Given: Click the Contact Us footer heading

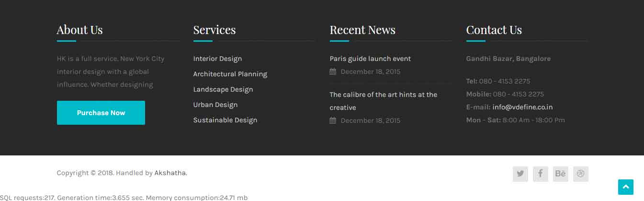Looking at the screenshot, I should pyautogui.click(x=494, y=30).
